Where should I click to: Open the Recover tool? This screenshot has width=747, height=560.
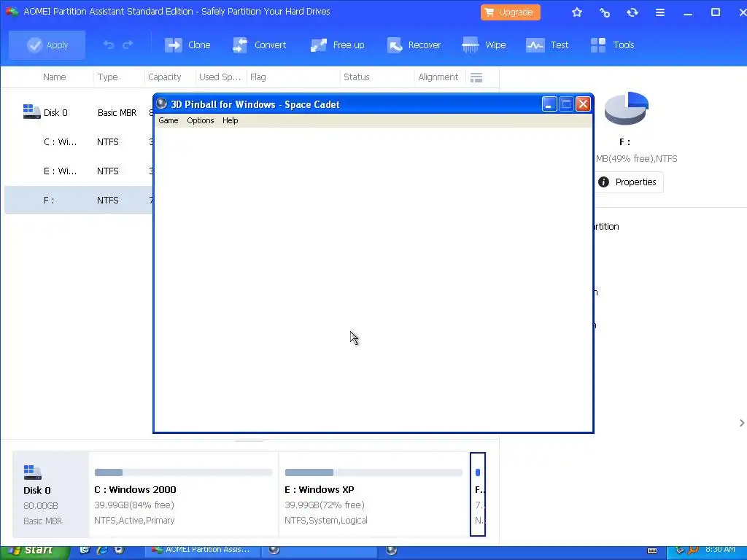(x=414, y=45)
